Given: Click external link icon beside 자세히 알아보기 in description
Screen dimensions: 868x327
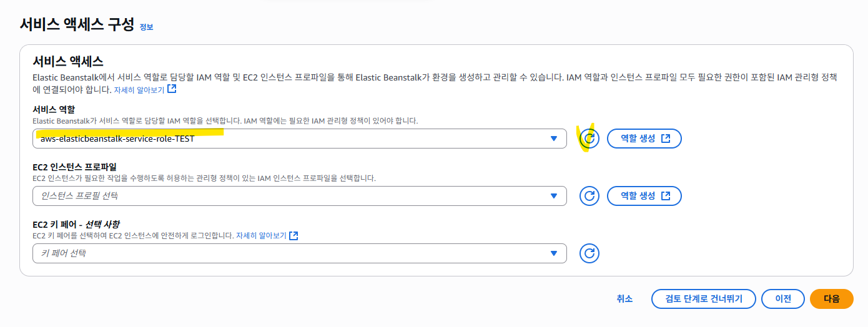Looking at the screenshot, I should point(172,89).
